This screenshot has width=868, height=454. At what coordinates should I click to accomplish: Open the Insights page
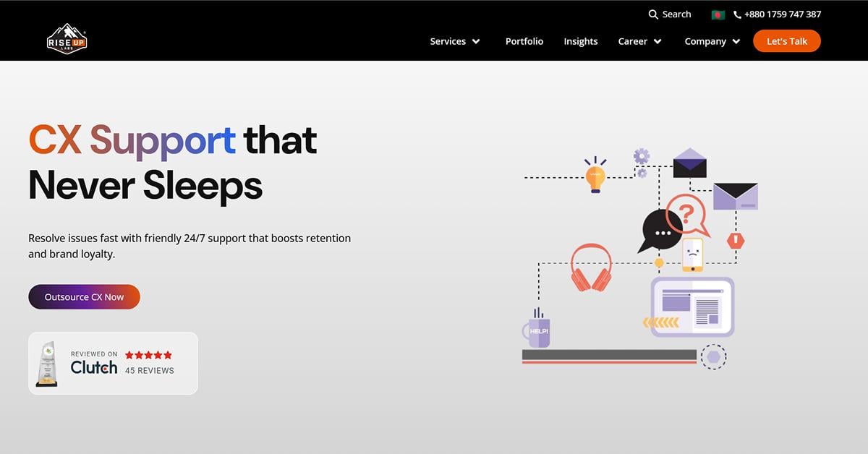point(581,41)
